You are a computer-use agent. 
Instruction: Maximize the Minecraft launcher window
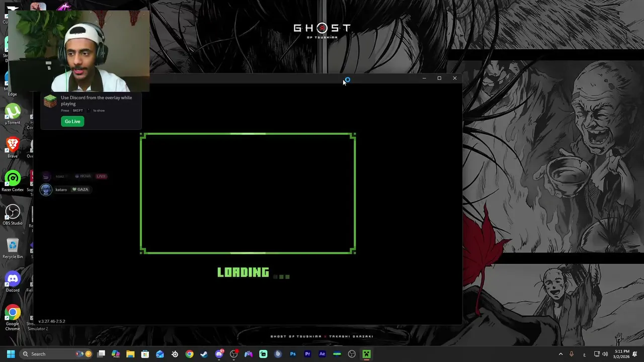(x=439, y=78)
